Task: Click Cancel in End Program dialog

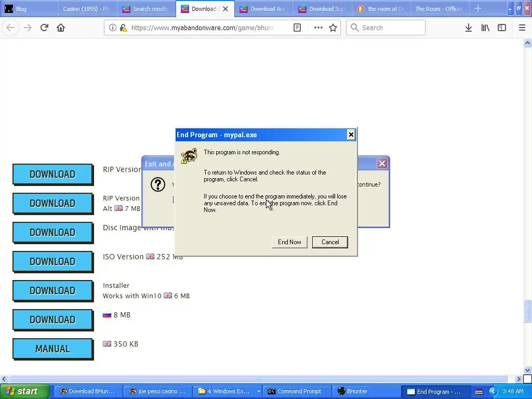Action: pyautogui.click(x=330, y=242)
